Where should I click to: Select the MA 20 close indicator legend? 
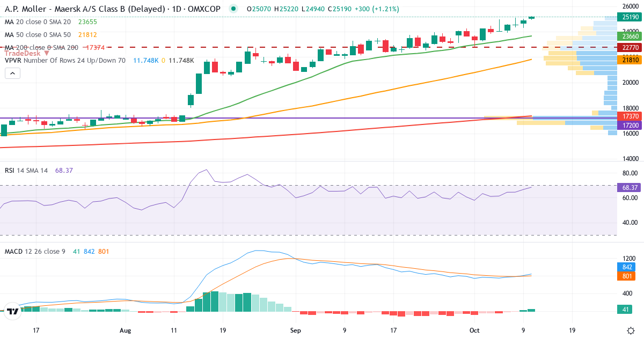tap(38, 22)
